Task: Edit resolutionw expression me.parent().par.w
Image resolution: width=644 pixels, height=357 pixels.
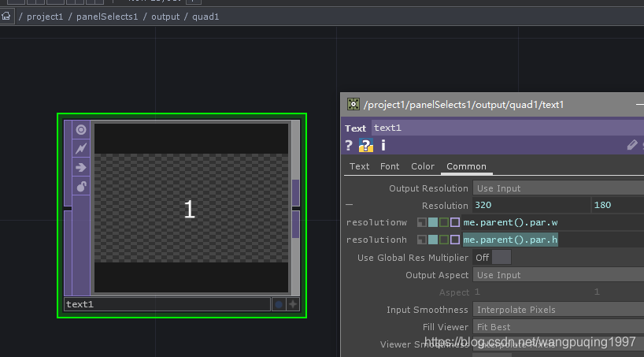Action: tap(553, 222)
